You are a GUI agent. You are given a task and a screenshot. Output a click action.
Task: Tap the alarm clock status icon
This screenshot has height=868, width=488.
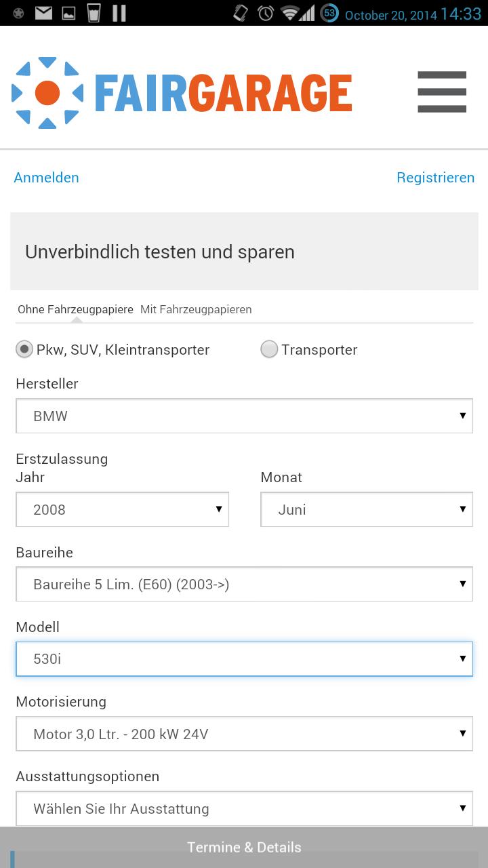tap(266, 13)
